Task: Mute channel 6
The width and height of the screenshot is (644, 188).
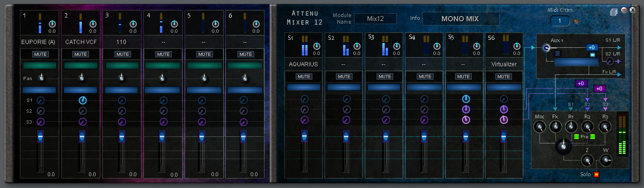Action: [x=245, y=54]
